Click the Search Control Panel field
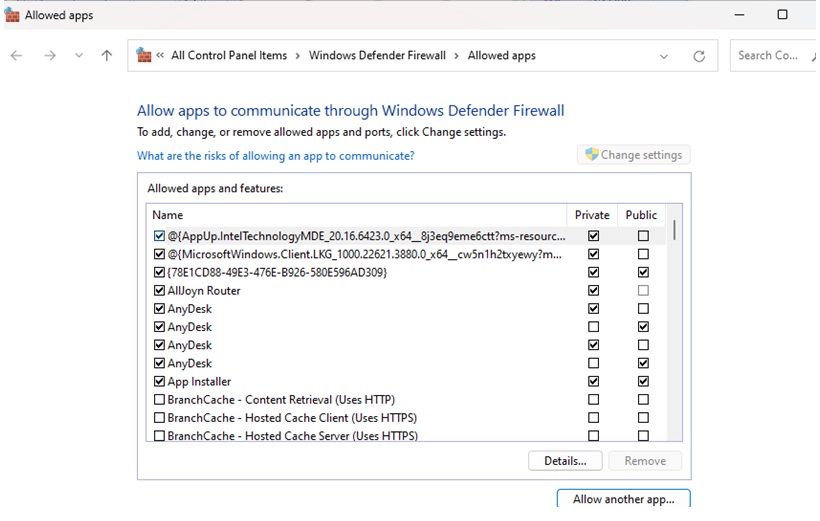 [775, 55]
